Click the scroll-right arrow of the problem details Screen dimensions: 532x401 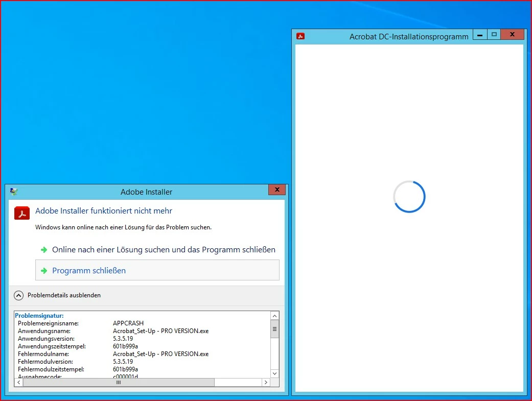tap(266, 382)
